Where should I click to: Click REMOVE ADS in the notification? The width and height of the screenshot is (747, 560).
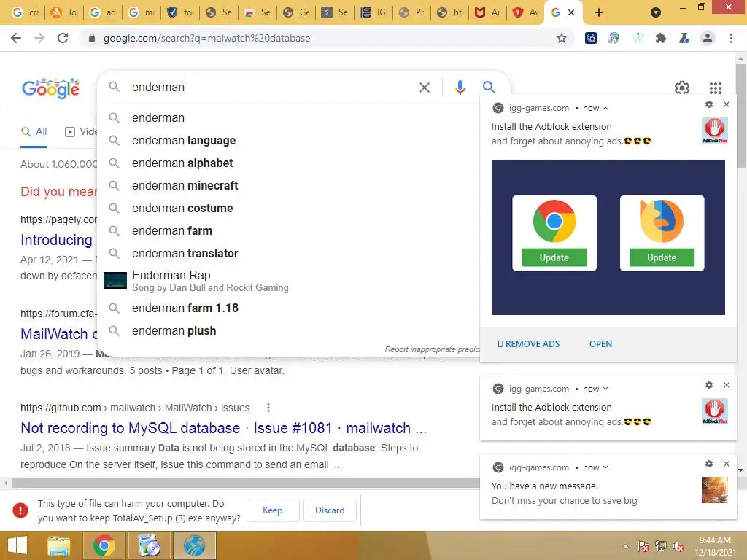pyautogui.click(x=528, y=344)
